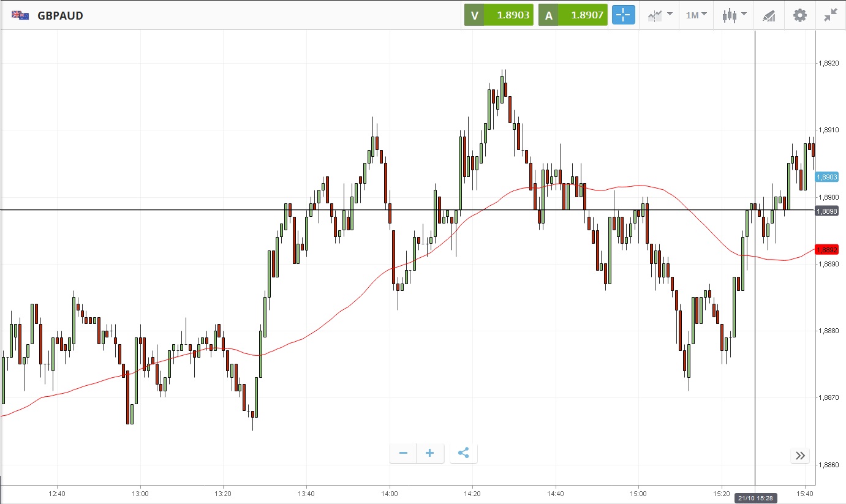The height and width of the screenshot is (504, 846).
Task: Select the GBPAUD instrument name
Action: pyautogui.click(x=60, y=16)
